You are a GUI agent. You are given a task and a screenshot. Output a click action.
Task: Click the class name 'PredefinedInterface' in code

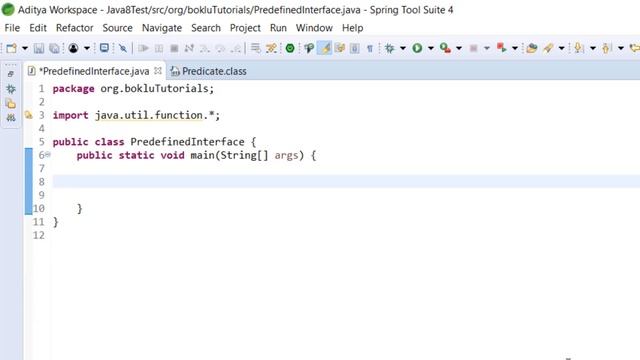pyautogui.click(x=187, y=142)
